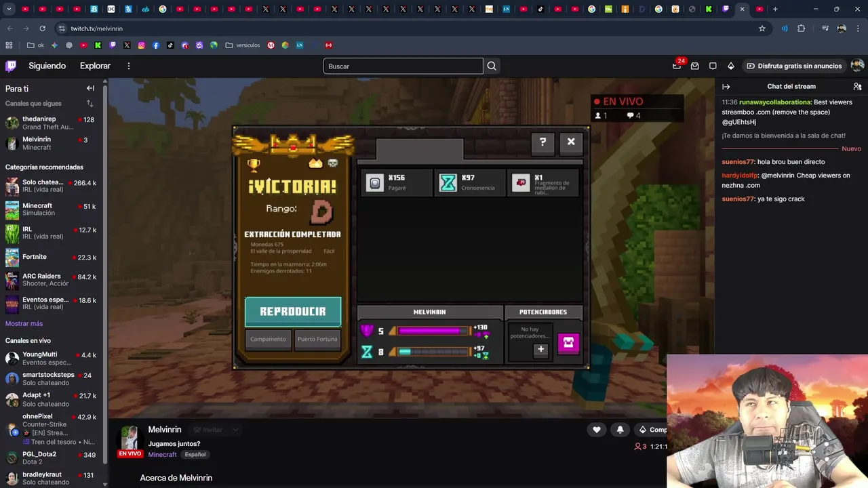
Task: Open the Facebook bookmark
Action: click(x=156, y=45)
